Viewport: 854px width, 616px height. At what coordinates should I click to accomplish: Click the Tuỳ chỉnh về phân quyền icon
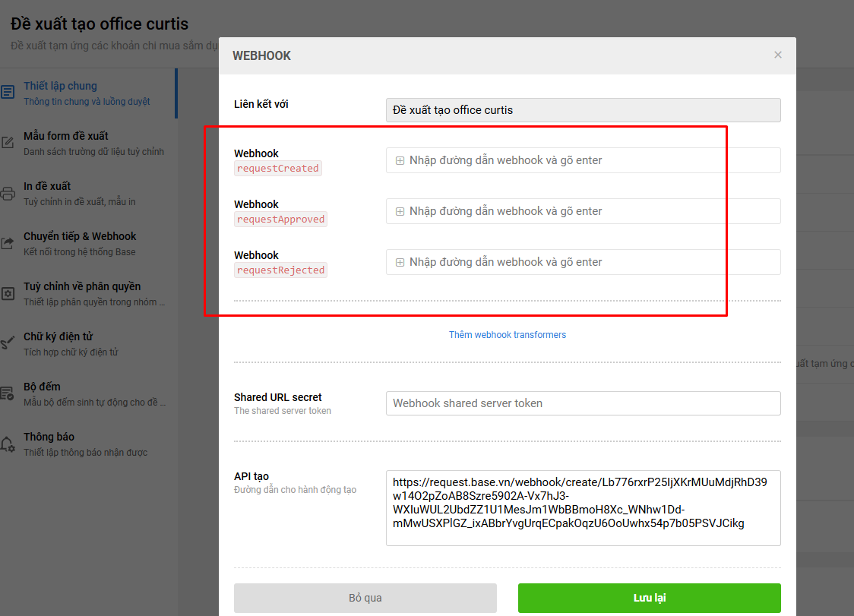[8, 293]
